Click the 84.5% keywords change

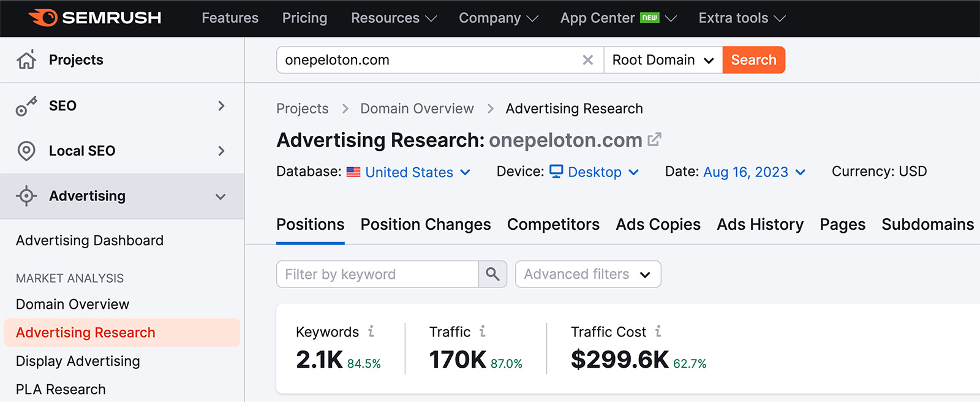[x=364, y=363]
